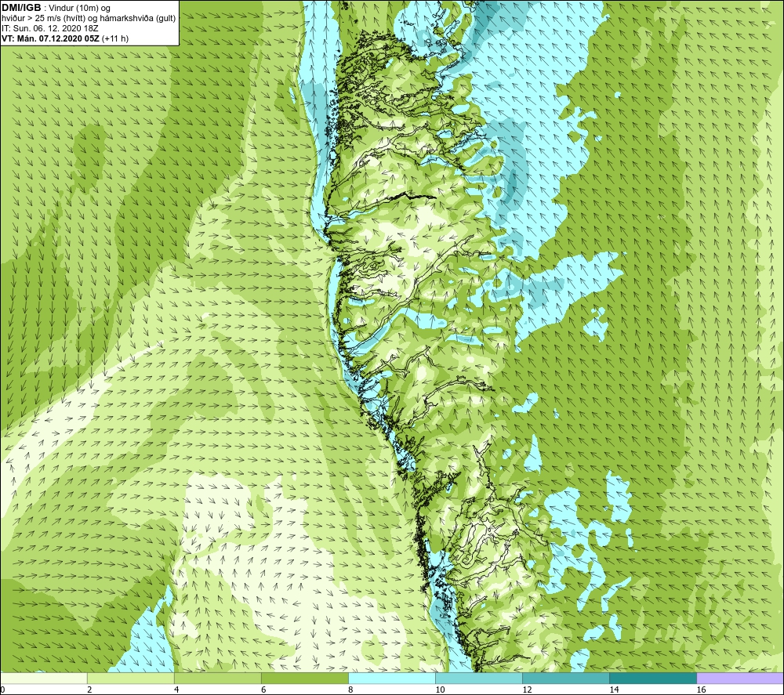Click the 8–10 m/s light cyan legend swatch
The width and height of the screenshot is (784, 695).
pos(391,678)
